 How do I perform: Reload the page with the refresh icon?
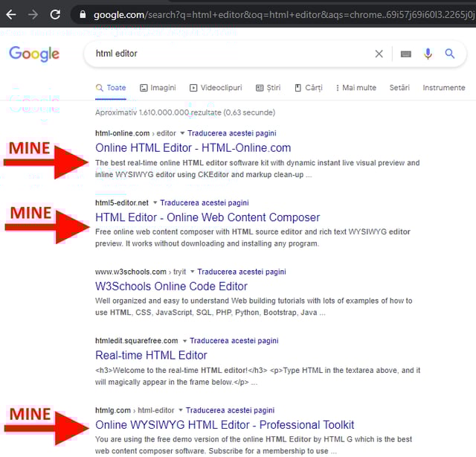click(55, 14)
